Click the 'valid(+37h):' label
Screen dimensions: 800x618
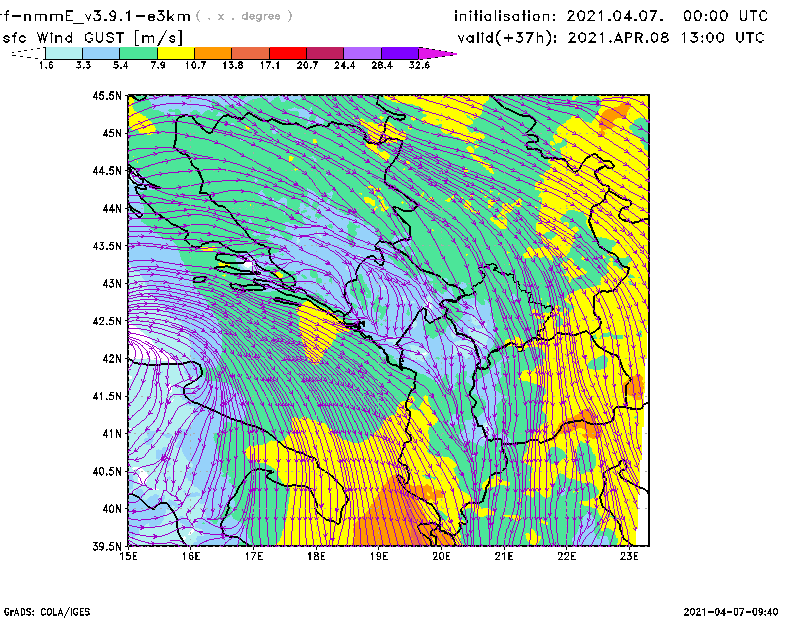[x=508, y=38]
